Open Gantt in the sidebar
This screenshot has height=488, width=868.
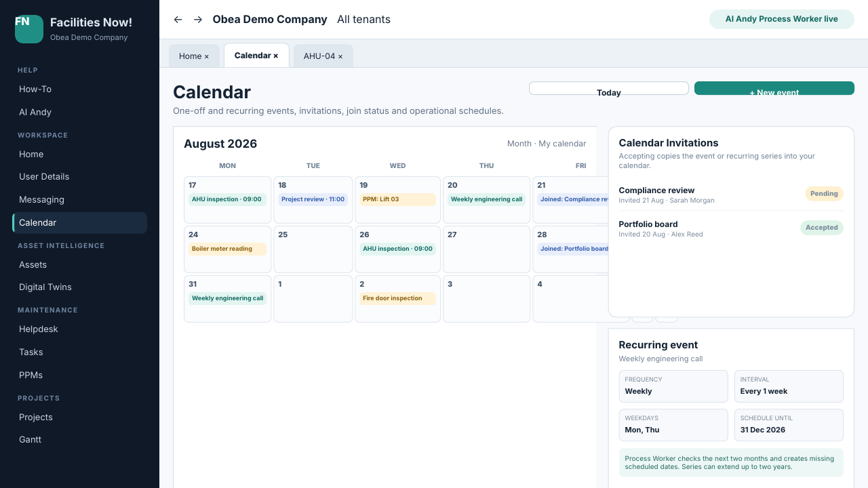pyautogui.click(x=79, y=440)
